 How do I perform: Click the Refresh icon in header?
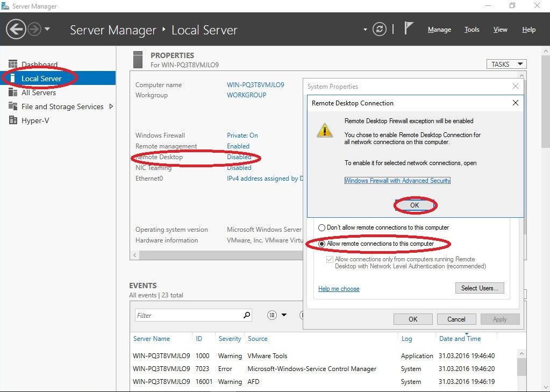380,29
